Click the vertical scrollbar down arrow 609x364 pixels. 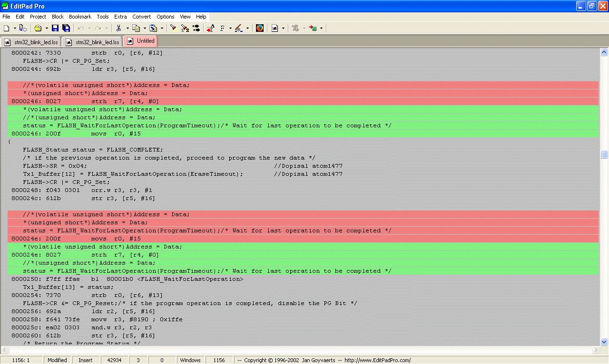[x=604, y=342]
